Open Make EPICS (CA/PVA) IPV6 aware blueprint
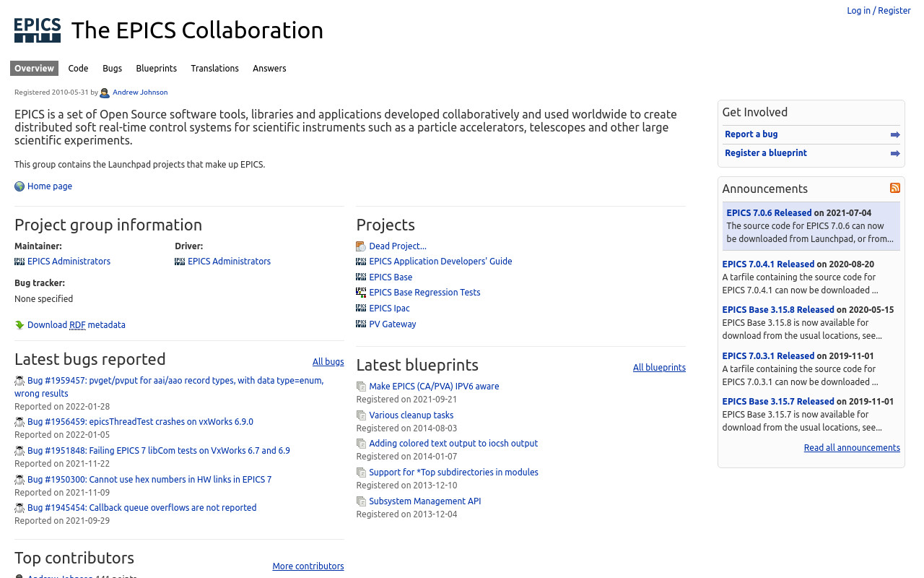 pyautogui.click(x=434, y=387)
